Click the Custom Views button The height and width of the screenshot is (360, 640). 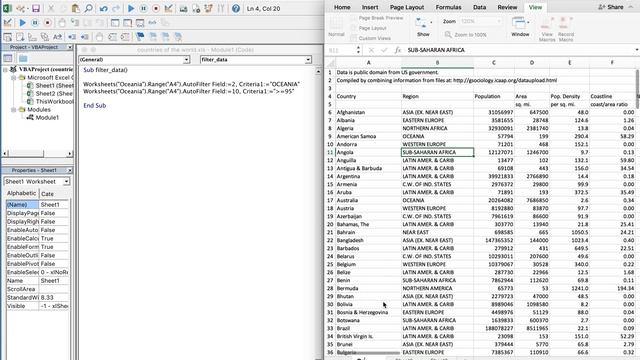(x=371, y=38)
